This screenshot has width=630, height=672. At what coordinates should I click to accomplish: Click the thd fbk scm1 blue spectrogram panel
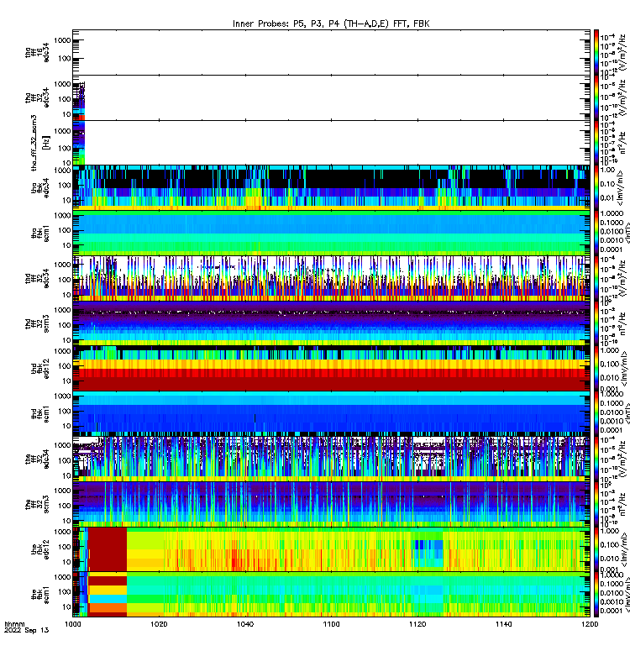click(331, 413)
